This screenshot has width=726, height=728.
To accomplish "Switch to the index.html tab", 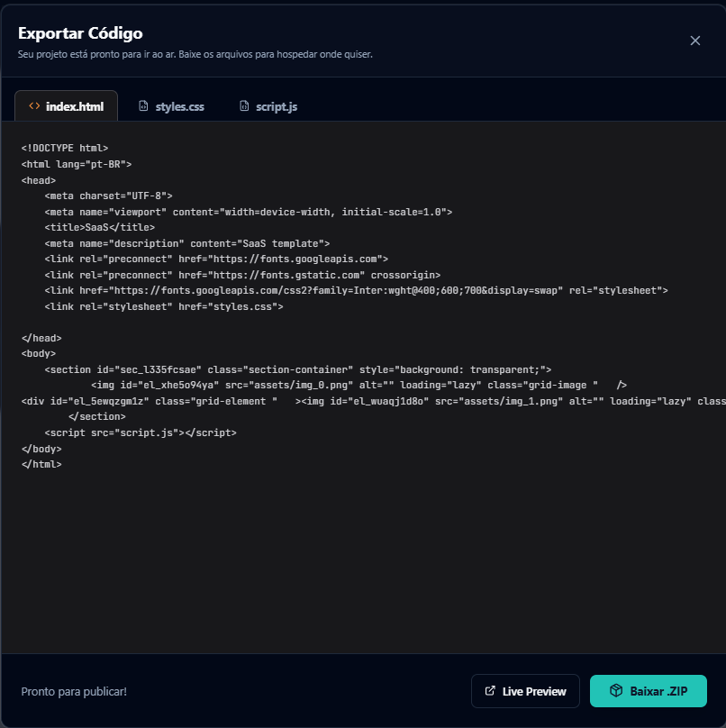I will pos(67,106).
